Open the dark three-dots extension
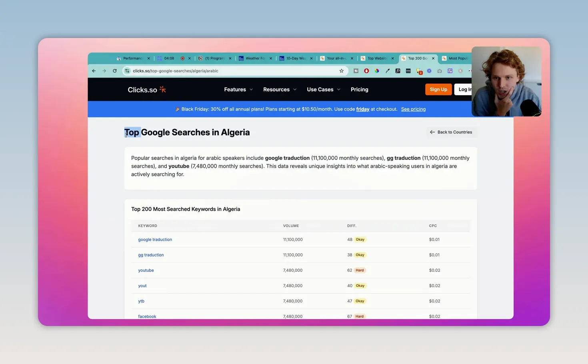Screen dimensions: 588x364 click(408, 71)
